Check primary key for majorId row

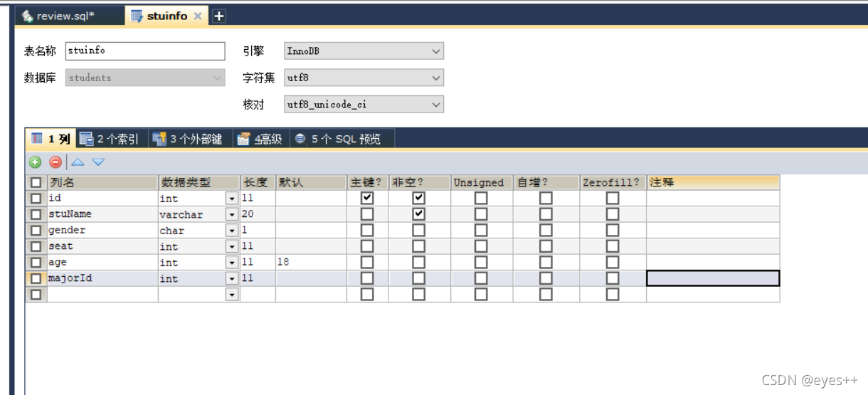pos(367,278)
